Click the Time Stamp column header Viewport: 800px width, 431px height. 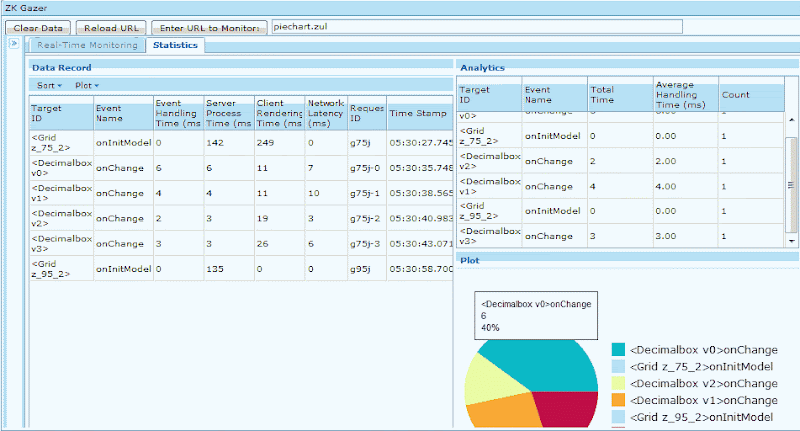[x=420, y=113]
